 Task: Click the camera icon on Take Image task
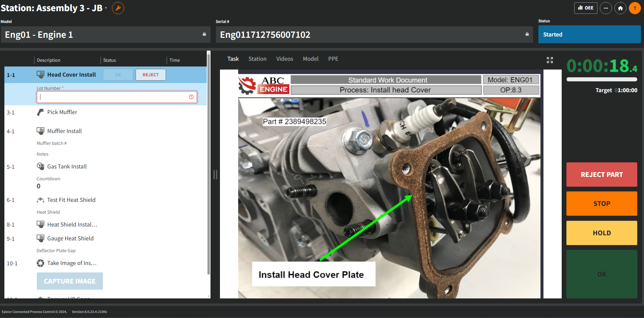pos(40,263)
